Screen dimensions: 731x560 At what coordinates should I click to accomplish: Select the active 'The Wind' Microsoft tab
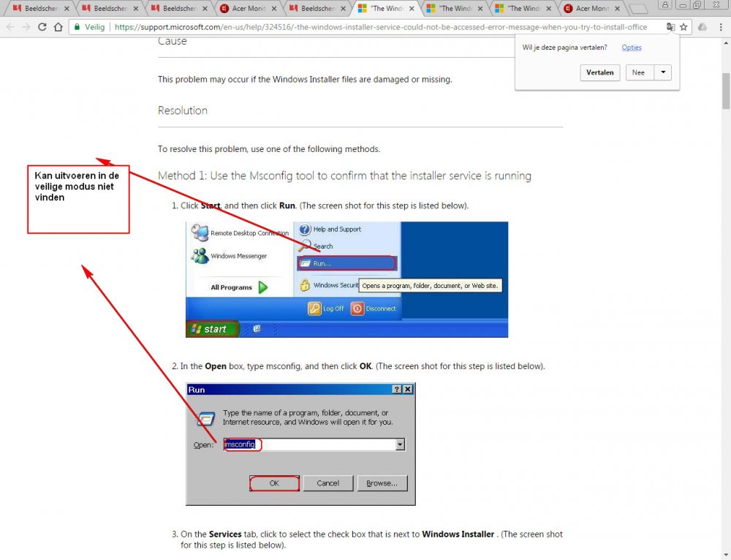tap(385, 8)
